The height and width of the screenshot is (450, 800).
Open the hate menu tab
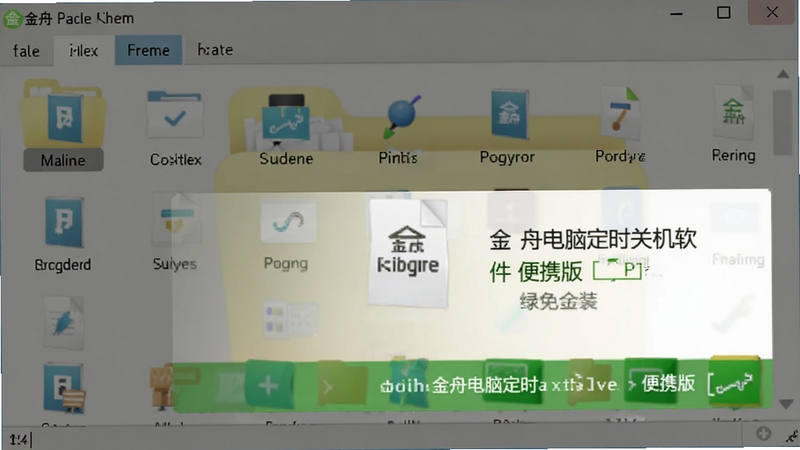pyautogui.click(x=215, y=50)
